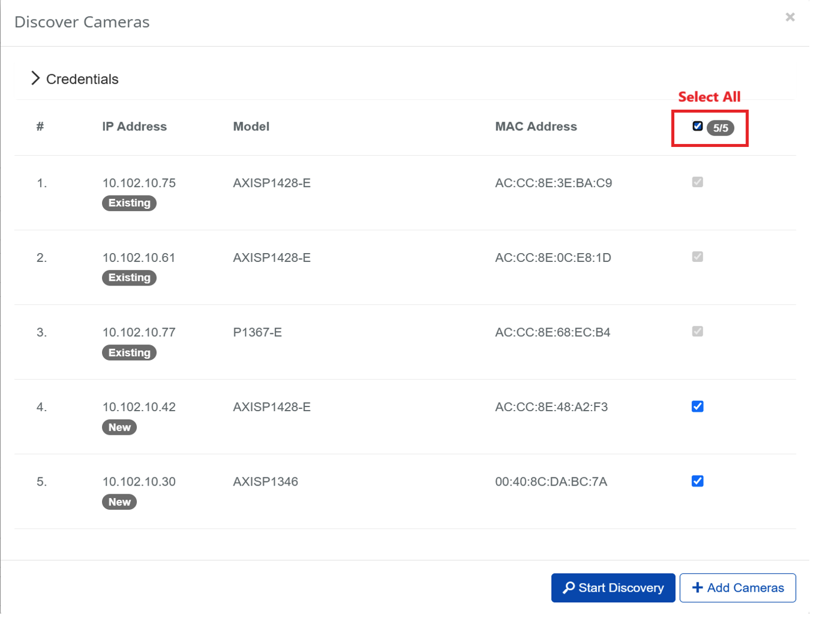
Task: Expand the Credentials section chevron
Action: coord(35,78)
